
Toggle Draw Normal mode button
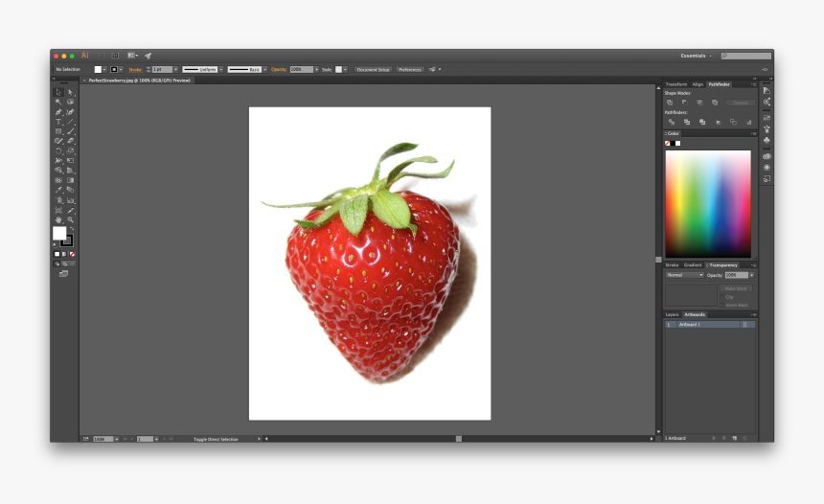57,263
